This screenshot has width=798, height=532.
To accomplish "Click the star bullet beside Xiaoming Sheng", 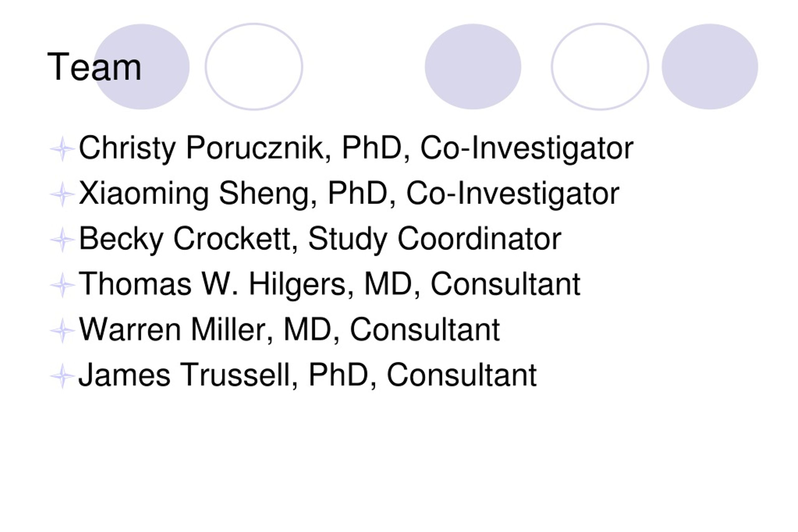I will point(62,194).
